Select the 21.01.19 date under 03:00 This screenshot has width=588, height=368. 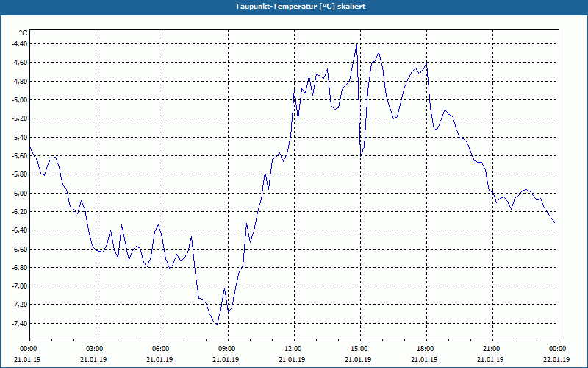93,359
